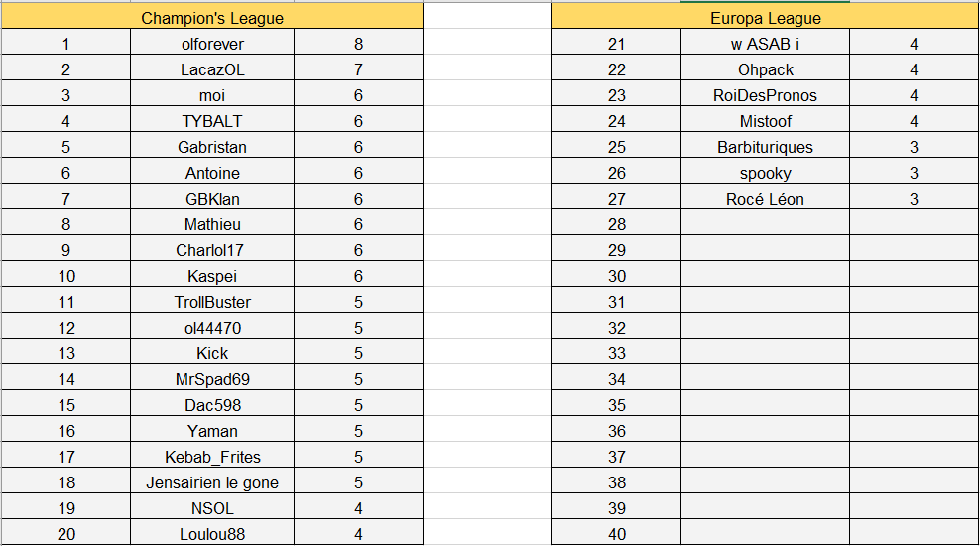Image resolution: width=980 pixels, height=546 pixels.
Task: Select the Europa League header cell
Action: (x=765, y=18)
